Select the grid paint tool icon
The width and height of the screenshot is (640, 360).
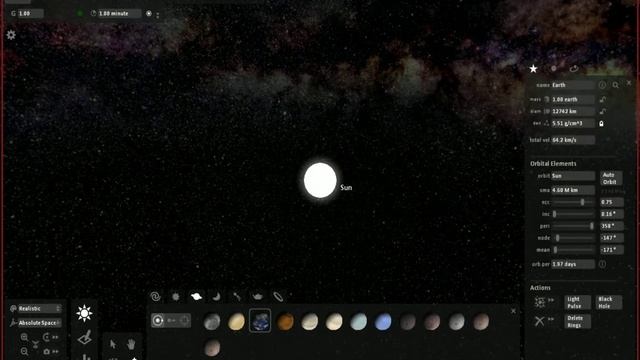[84, 338]
